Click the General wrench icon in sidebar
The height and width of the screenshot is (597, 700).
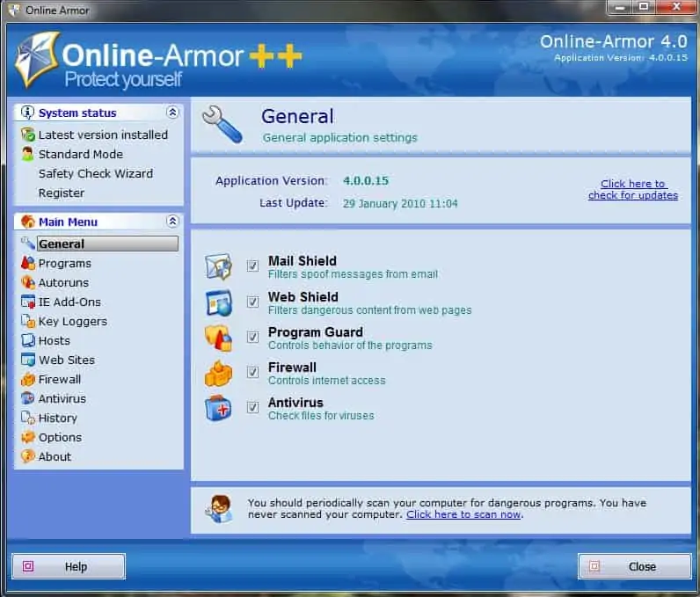[x=27, y=244]
